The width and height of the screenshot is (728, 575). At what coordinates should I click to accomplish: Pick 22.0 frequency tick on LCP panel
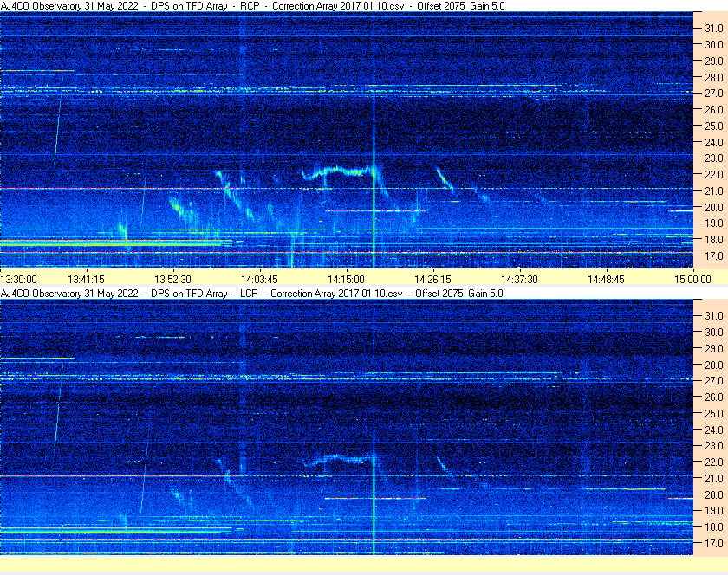coord(714,462)
